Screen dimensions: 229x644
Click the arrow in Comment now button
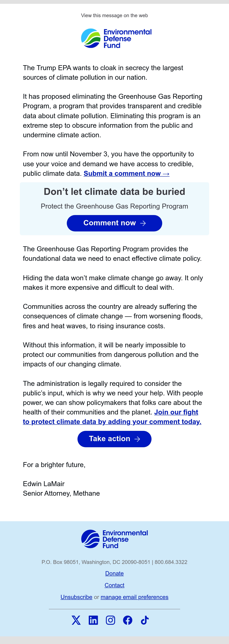(x=143, y=223)
